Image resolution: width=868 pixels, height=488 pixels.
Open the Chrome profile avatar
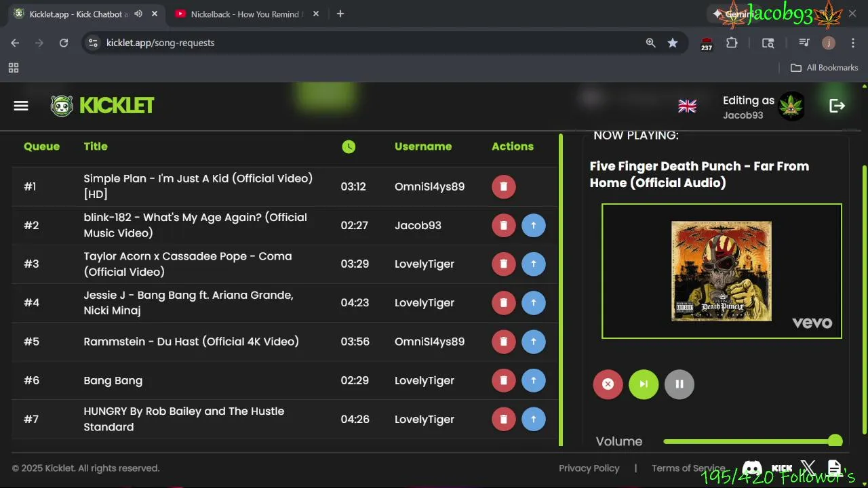tap(829, 43)
